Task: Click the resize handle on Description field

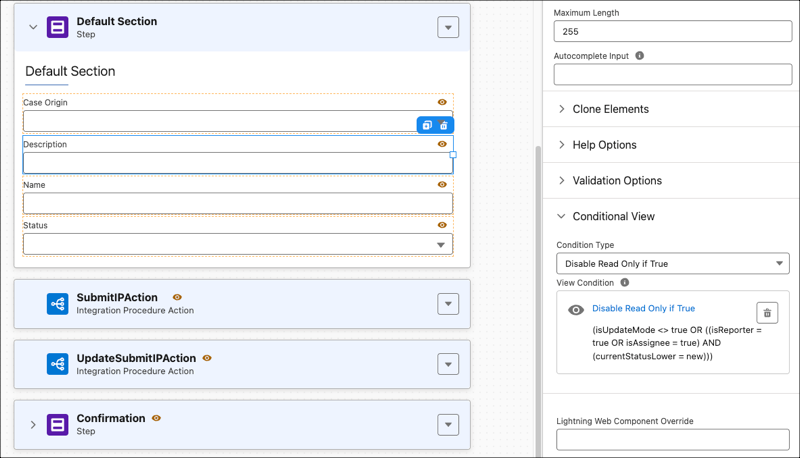Action: [453, 155]
